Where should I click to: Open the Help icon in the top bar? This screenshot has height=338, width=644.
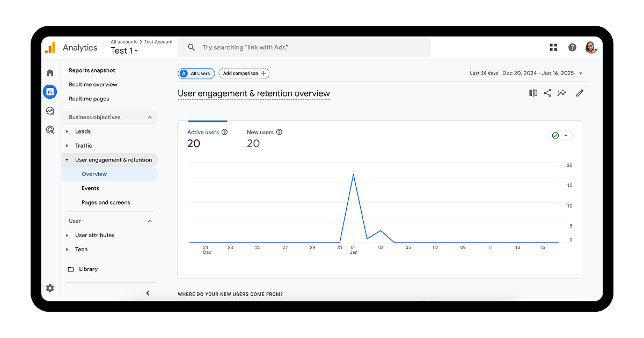pos(572,47)
